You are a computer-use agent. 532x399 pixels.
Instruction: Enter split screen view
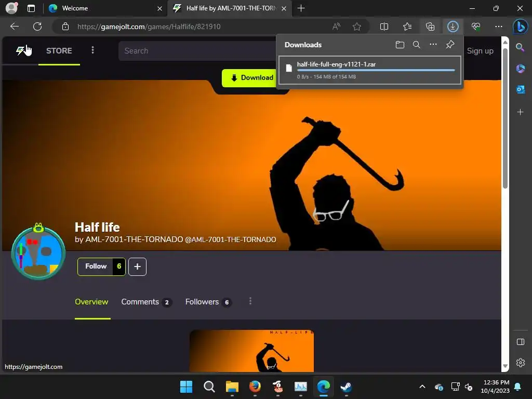[x=384, y=26]
